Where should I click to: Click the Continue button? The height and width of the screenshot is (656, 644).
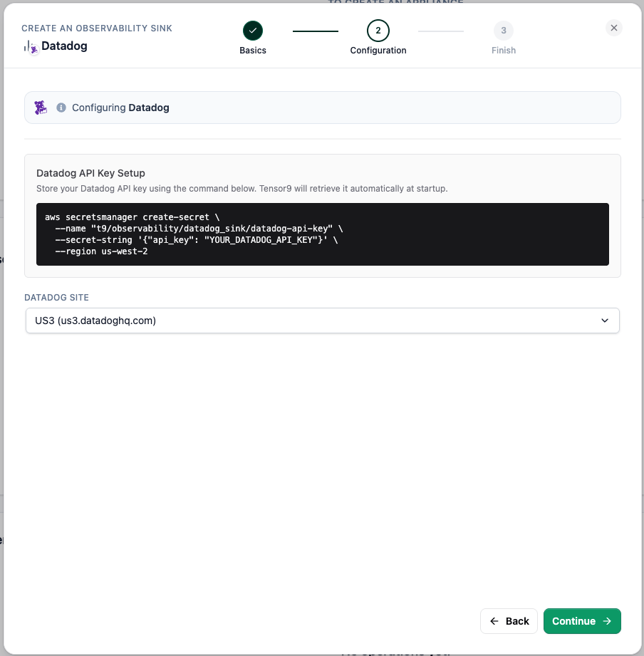tap(581, 621)
